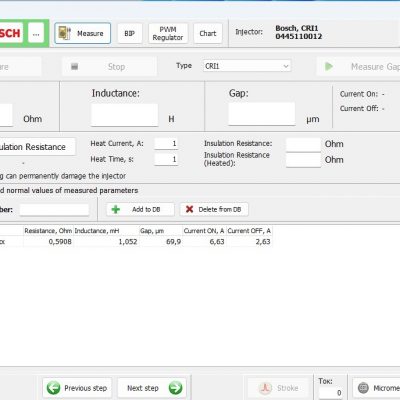Viewport: 400px width, 400px height.
Task: Click the Previous step button
Action: (77, 388)
